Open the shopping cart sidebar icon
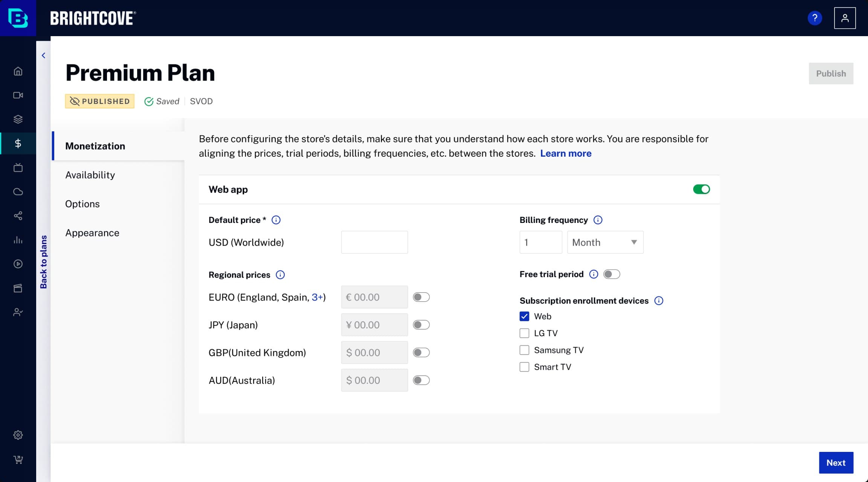Viewport: 868px width, 482px height. click(18, 459)
